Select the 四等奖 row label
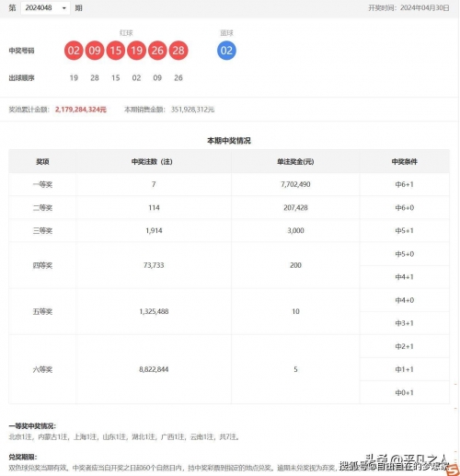 (x=42, y=265)
